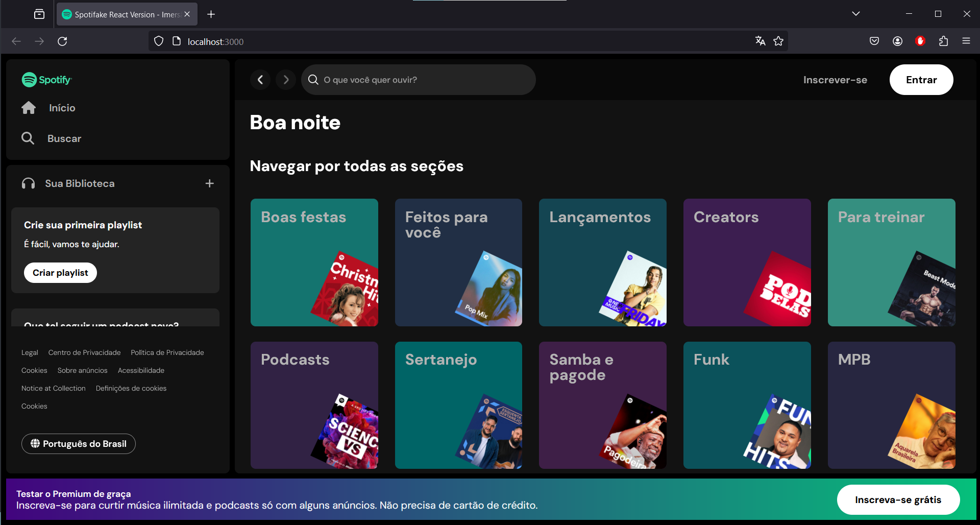Click the red ad-blocker extension icon
Viewport: 980px width, 525px height.
[920, 41]
